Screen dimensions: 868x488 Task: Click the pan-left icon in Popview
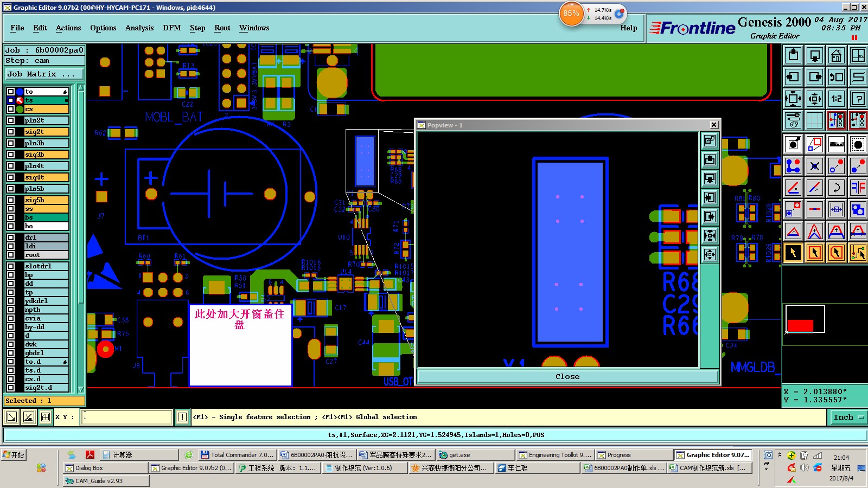710,198
